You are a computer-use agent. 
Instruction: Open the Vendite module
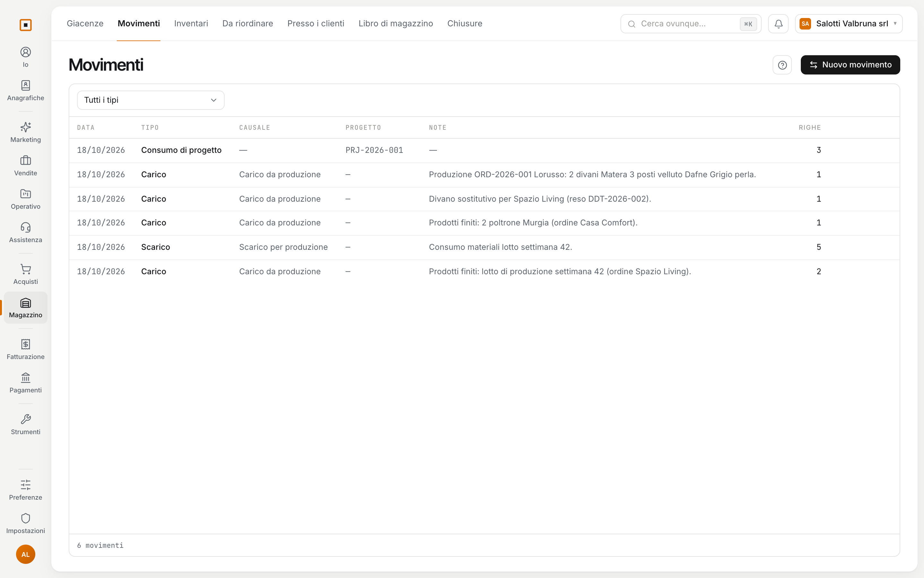click(x=26, y=165)
